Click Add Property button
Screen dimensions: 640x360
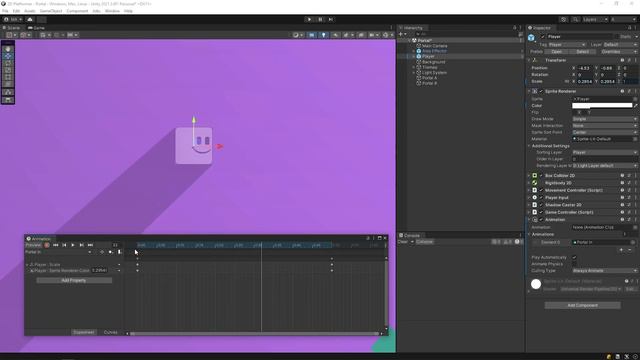click(74, 280)
